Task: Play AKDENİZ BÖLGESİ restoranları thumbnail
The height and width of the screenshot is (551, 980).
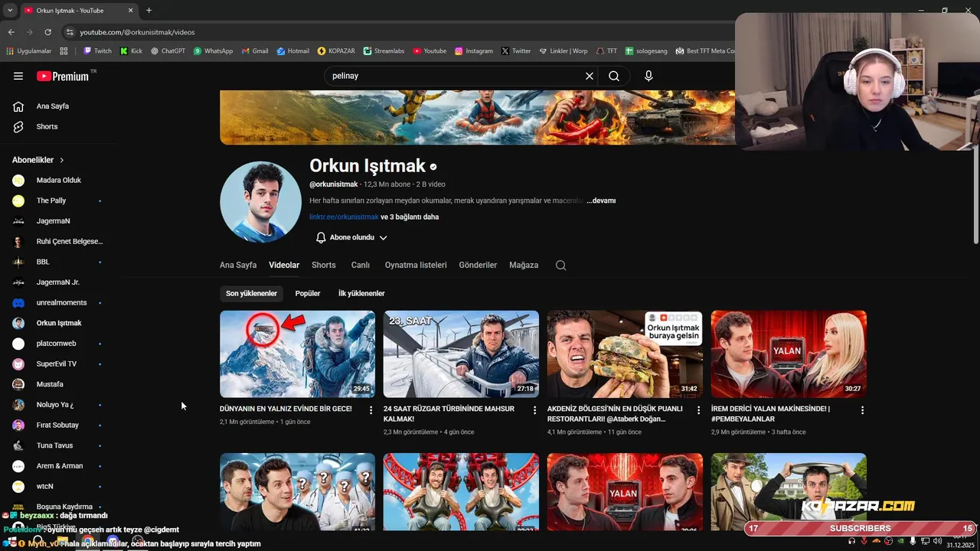Action: pyautogui.click(x=625, y=354)
